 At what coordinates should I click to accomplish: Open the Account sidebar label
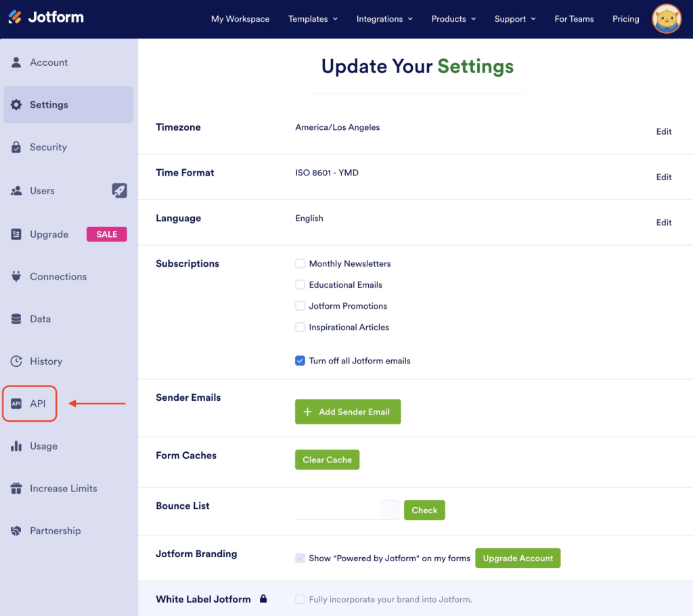tap(49, 62)
